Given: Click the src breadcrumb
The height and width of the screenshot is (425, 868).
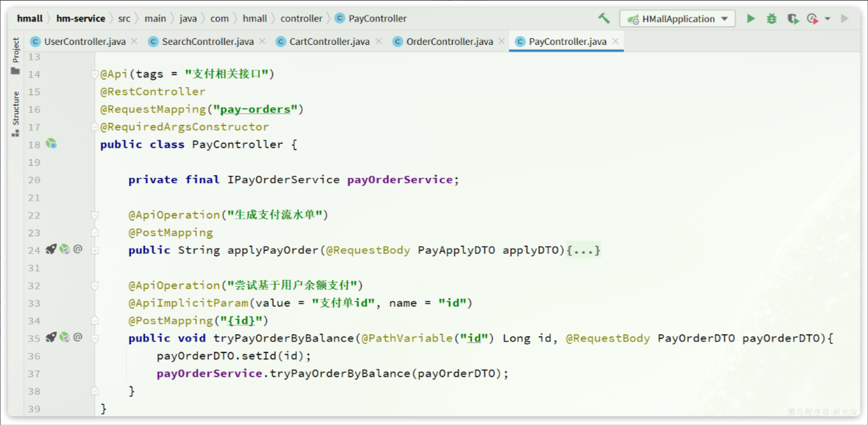Looking at the screenshot, I should pos(124,19).
